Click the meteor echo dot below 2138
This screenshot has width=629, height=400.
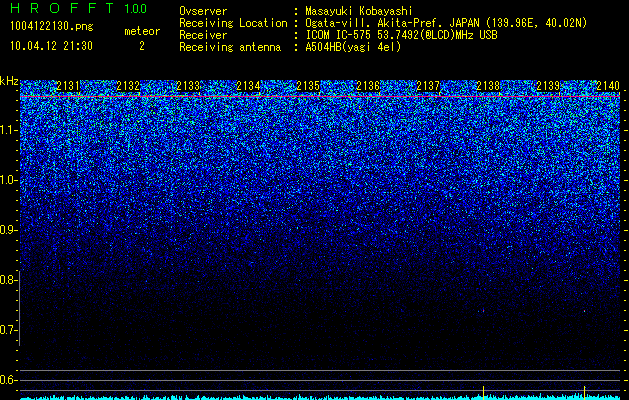483,311
